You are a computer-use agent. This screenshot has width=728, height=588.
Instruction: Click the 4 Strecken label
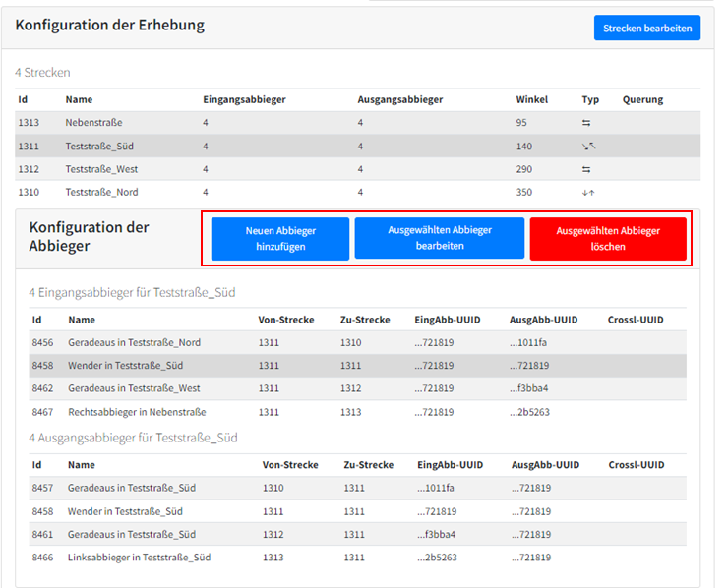click(x=42, y=73)
